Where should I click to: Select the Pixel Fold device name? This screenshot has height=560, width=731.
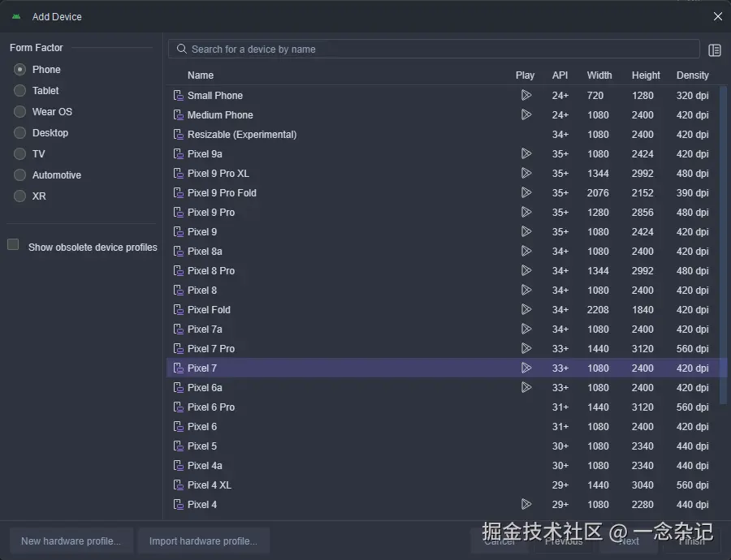209,310
